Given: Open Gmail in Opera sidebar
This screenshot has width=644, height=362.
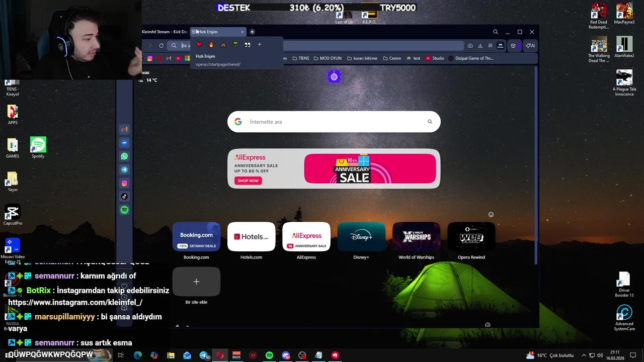Looking at the screenshot, I should pyautogui.click(x=124, y=129).
